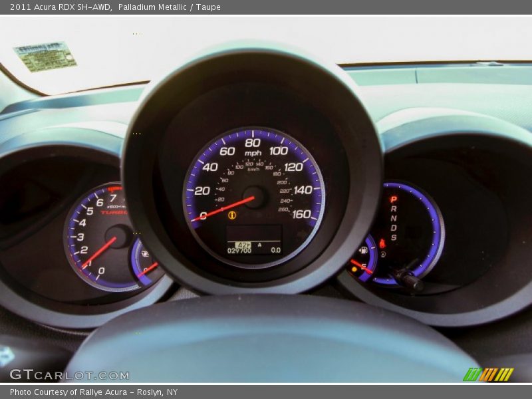Click the 160 mark on speedometer
The image size is (532, 399).
click(x=301, y=214)
